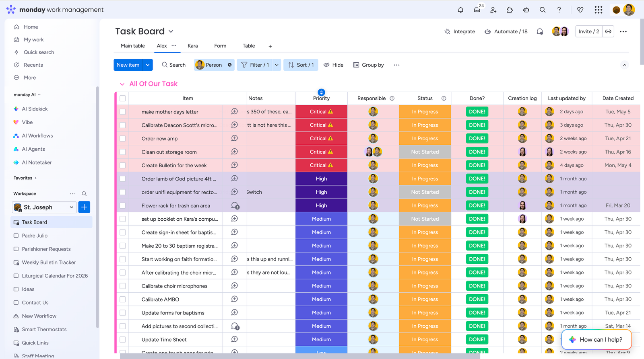This screenshot has width=644, height=359.
Task: Switch to the Table tab
Action: pos(249,46)
